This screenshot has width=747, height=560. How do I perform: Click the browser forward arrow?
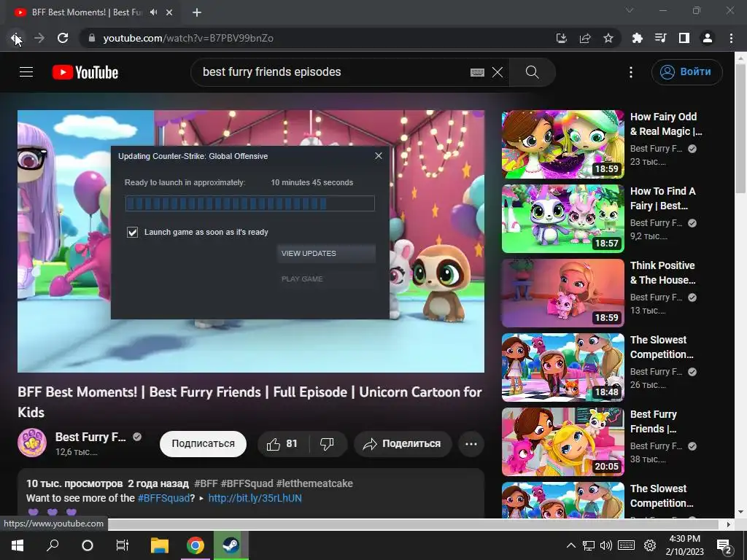point(39,38)
